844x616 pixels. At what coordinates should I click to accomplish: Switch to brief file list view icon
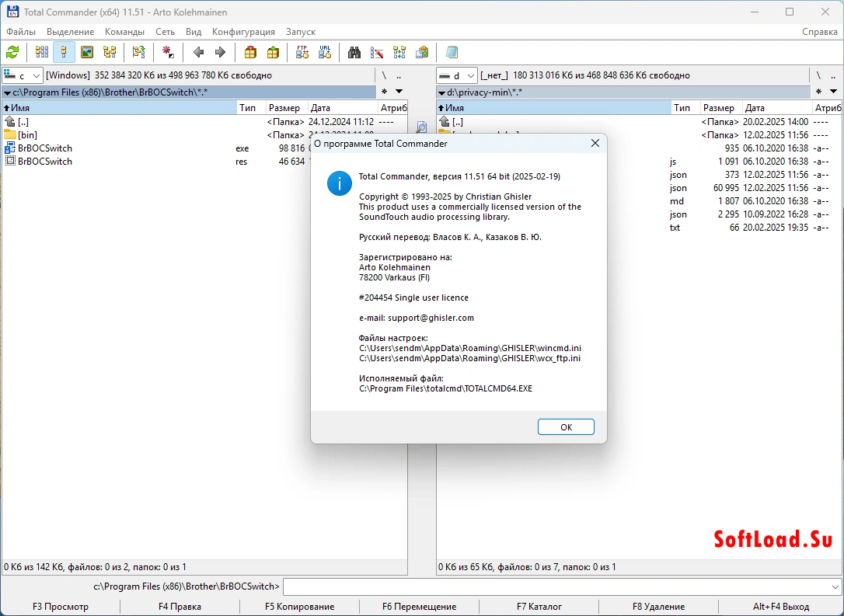click(41, 52)
